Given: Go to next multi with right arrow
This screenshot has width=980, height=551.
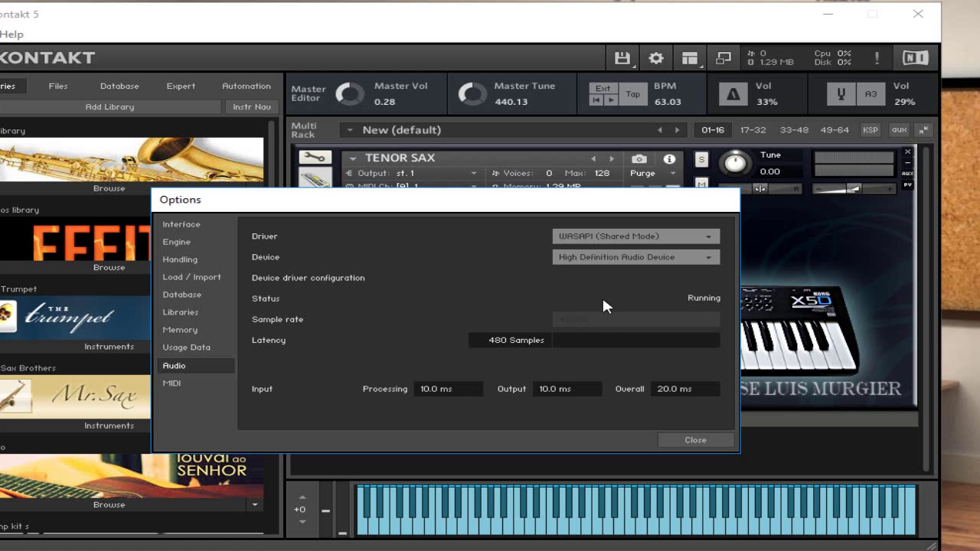Looking at the screenshot, I should [x=677, y=130].
